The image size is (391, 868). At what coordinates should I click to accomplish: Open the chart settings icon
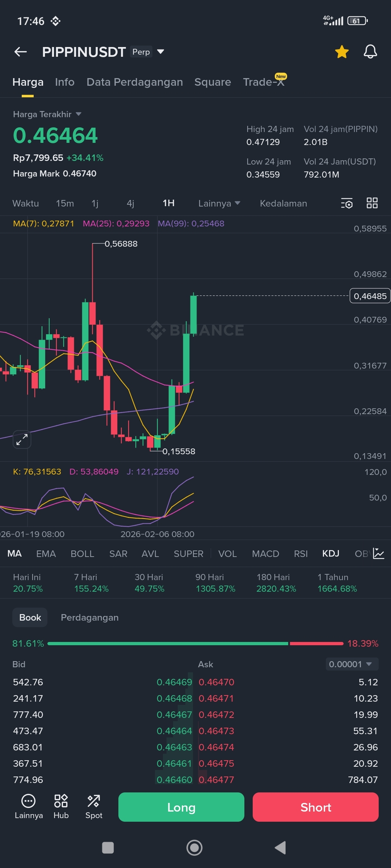tap(346, 203)
